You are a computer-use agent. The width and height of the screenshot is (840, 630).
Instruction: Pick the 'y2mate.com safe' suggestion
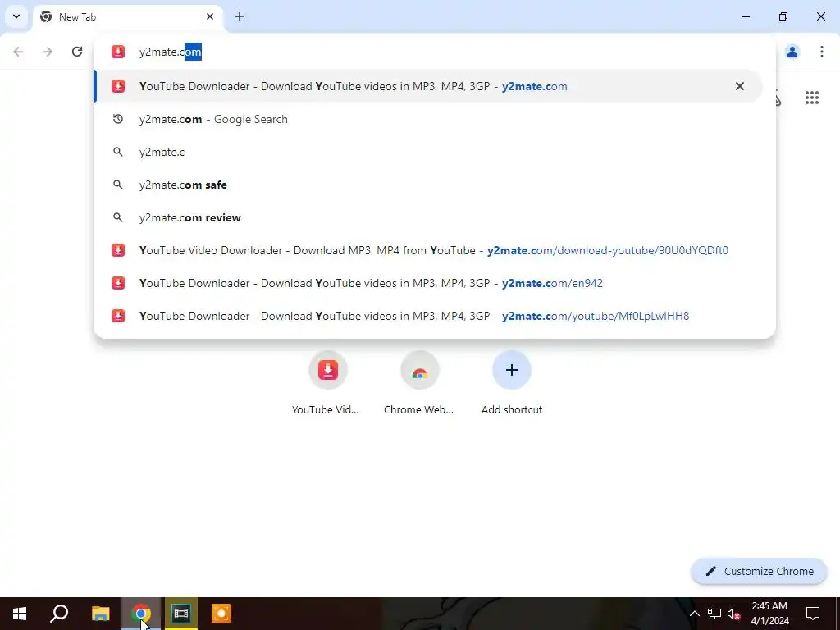[427, 185]
